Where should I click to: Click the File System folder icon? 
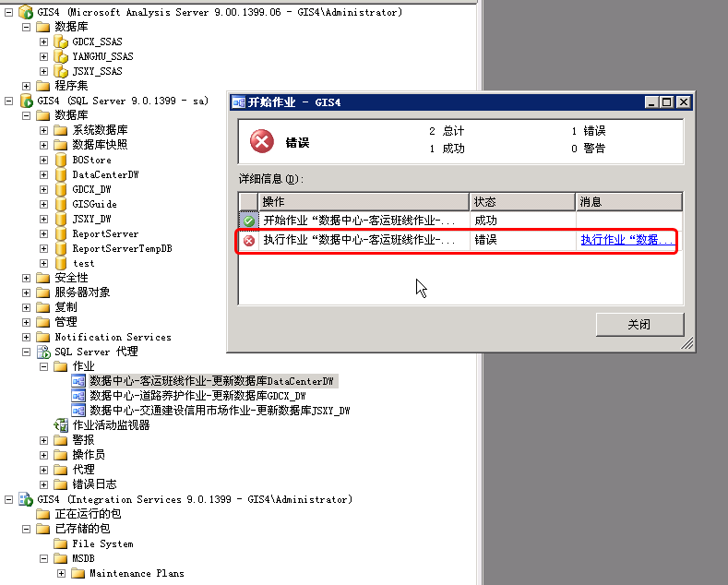point(61,544)
